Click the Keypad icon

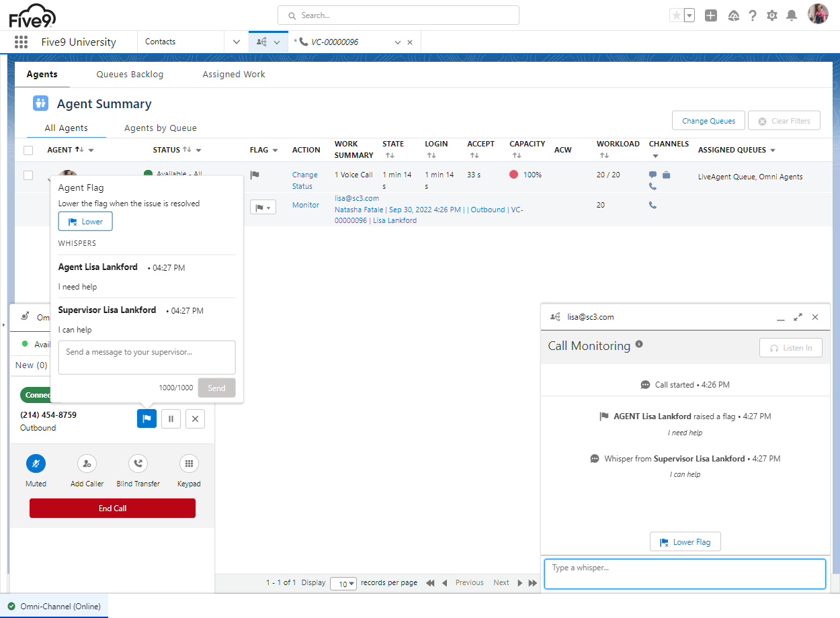point(189,463)
